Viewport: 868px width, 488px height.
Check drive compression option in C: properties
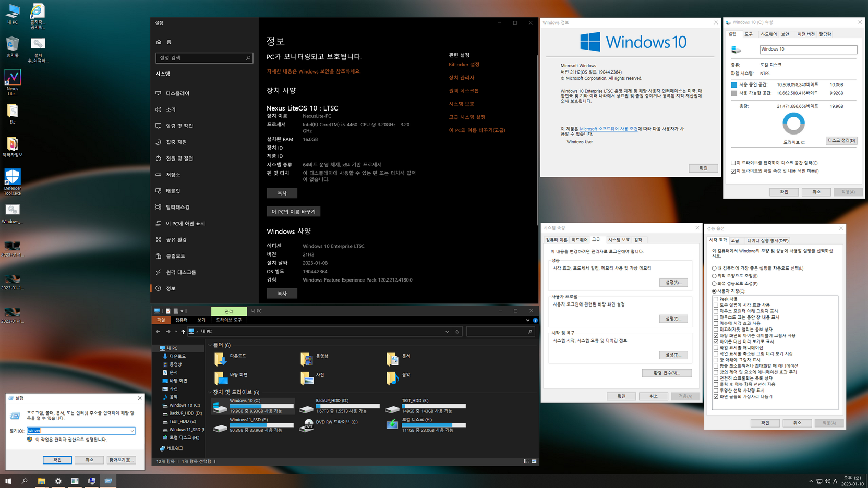click(733, 163)
